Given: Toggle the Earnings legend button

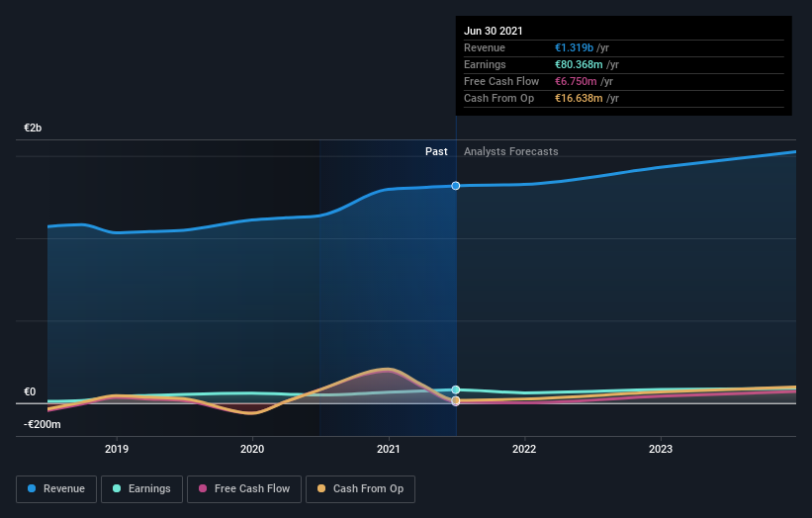Looking at the screenshot, I should coord(141,489).
